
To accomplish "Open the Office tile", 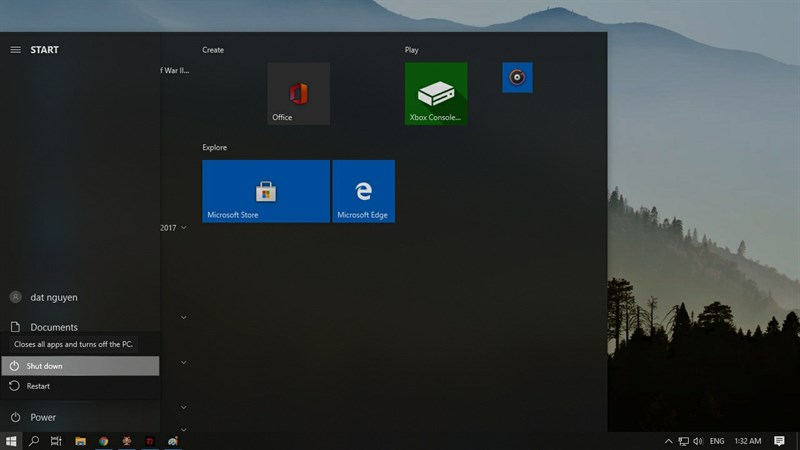I will [x=298, y=94].
